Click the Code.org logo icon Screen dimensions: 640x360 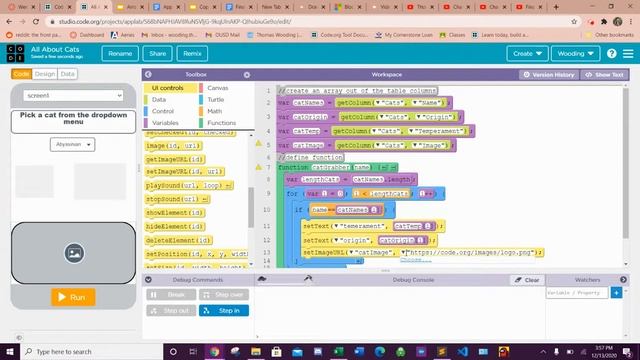15,53
